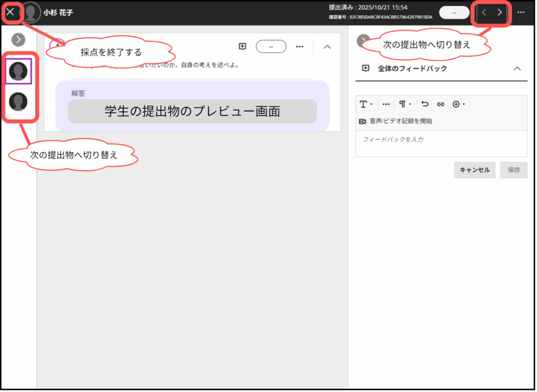Open the top-right three-dot options menu

point(521,13)
